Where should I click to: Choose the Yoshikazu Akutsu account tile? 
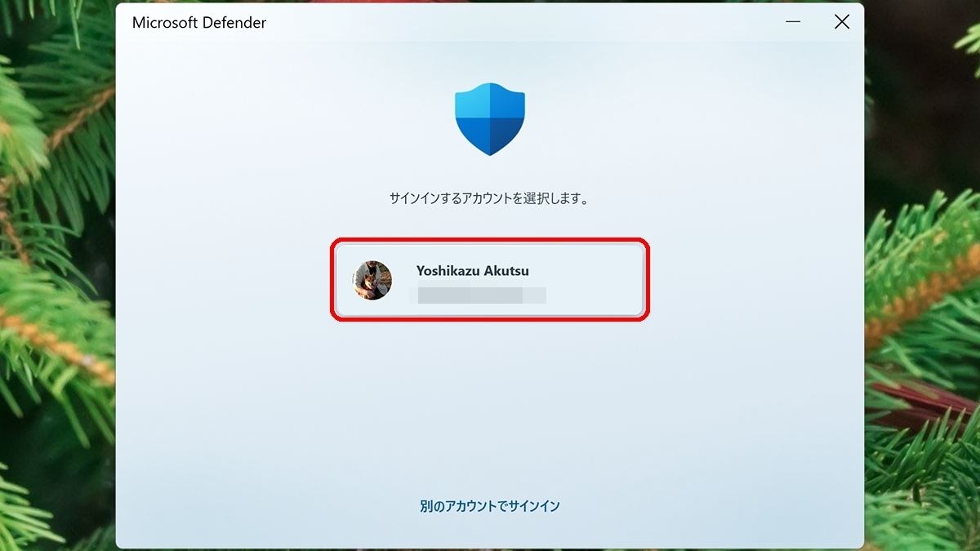pyautogui.click(x=490, y=280)
